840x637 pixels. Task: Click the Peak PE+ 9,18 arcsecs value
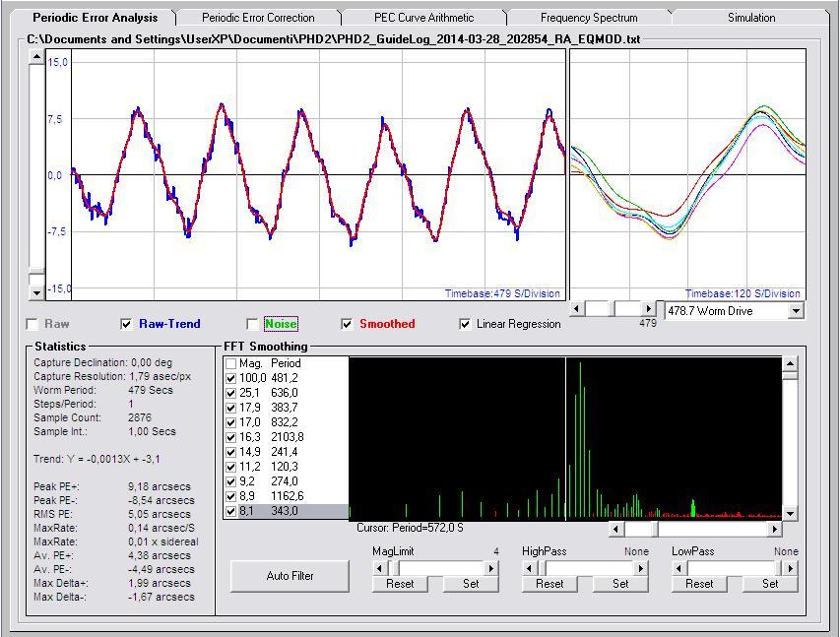point(160,486)
